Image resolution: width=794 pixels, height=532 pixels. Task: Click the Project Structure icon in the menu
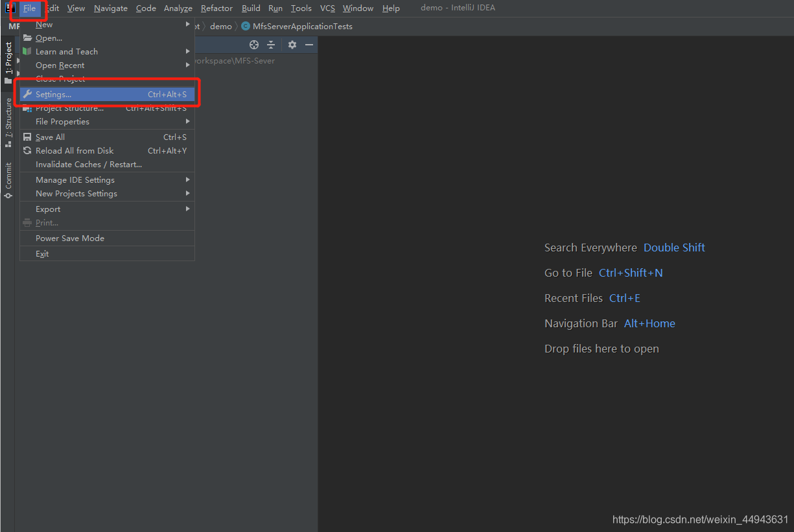point(27,108)
